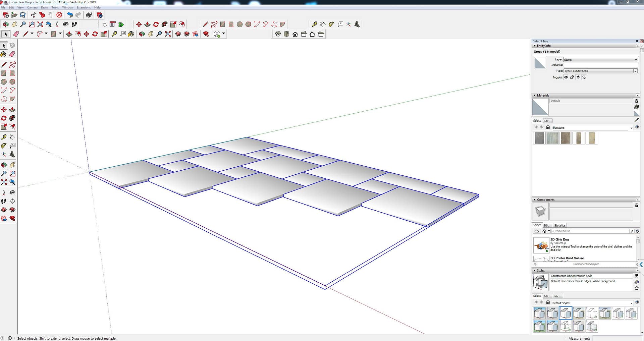This screenshot has width=644, height=341.
Task: Click the Print icon in the toolbar
Action: tap(89, 15)
